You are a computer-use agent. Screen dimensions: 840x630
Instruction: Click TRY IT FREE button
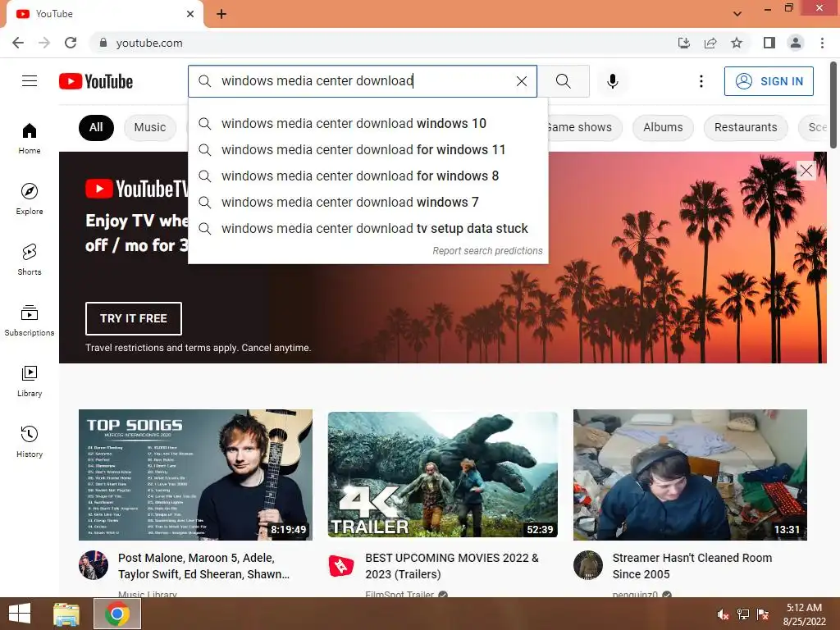click(134, 318)
